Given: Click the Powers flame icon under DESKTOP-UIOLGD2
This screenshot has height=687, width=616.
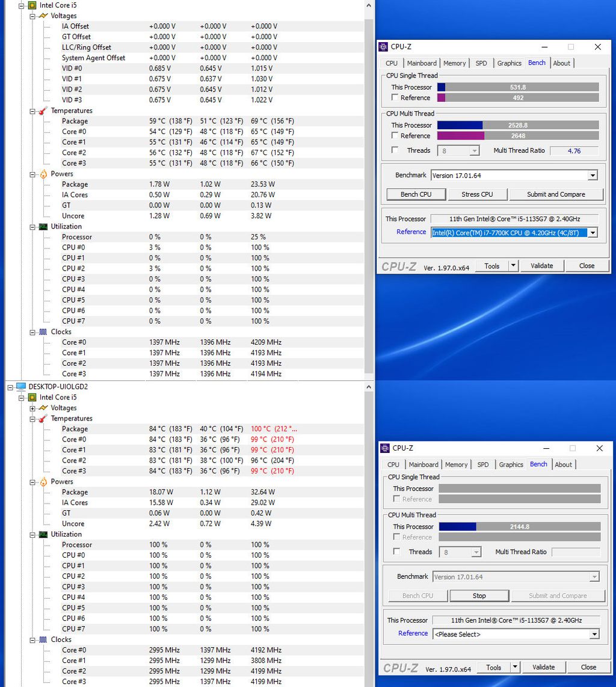Looking at the screenshot, I should tap(43, 482).
